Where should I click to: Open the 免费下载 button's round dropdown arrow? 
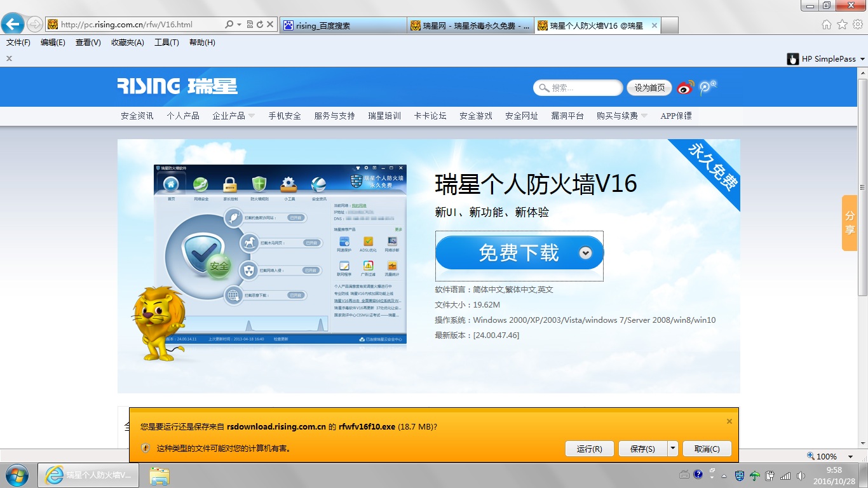tap(586, 253)
